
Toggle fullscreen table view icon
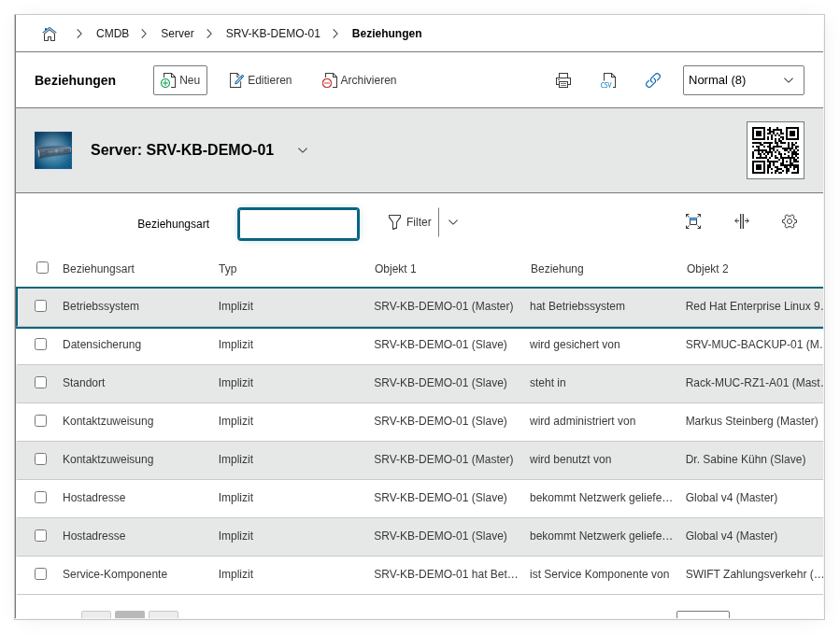(692, 221)
